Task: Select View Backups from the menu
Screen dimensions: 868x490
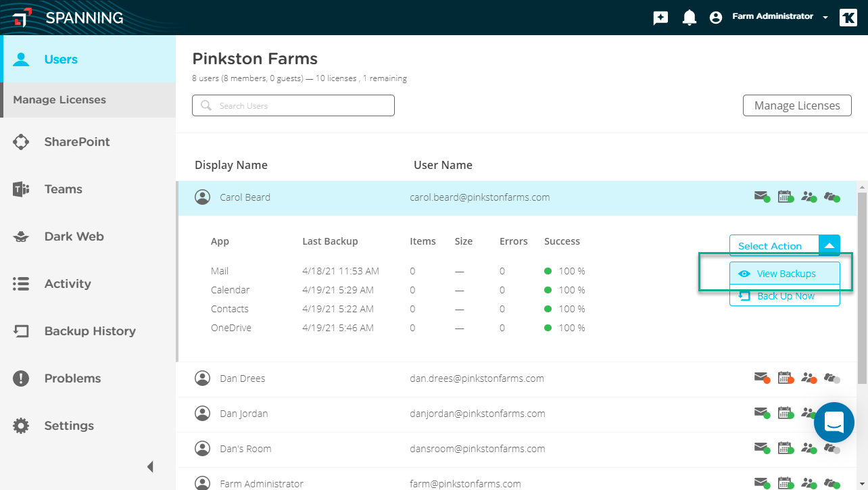Action: pyautogui.click(x=785, y=274)
